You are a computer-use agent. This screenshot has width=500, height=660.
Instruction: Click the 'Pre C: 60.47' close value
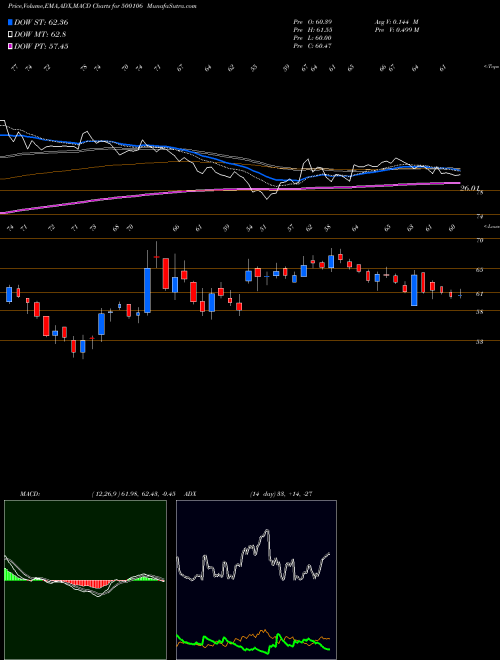pos(313,45)
